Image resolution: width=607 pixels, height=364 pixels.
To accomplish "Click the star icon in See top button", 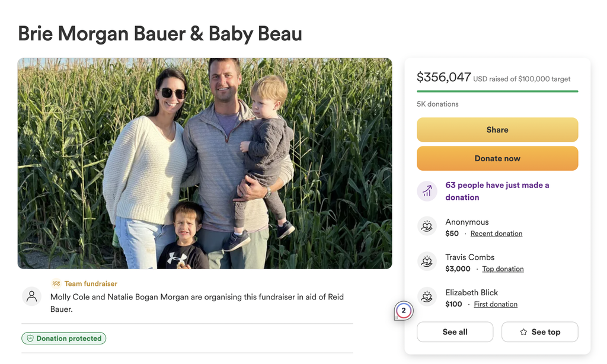I will tap(523, 332).
